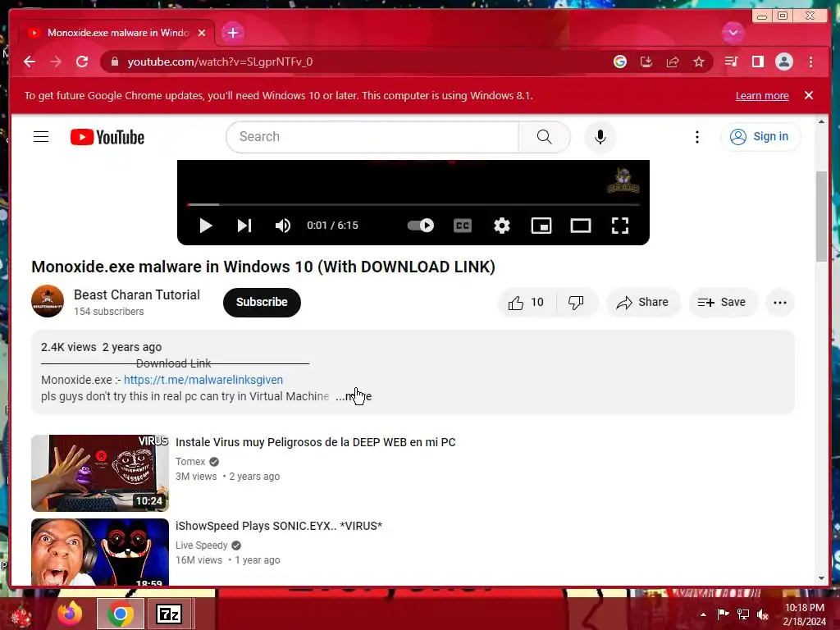Install app icon in address bar
This screenshot has height=630, width=840.
[646, 62]
